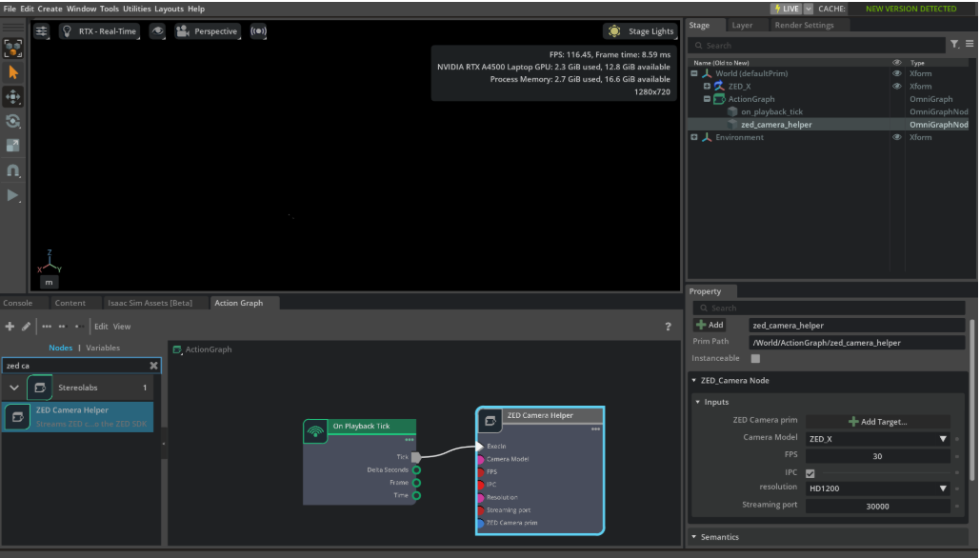Activate the Move tool in left toolbar
This screenshot has height=558, width=980.
pyautogui.click(x=13, y=97)
